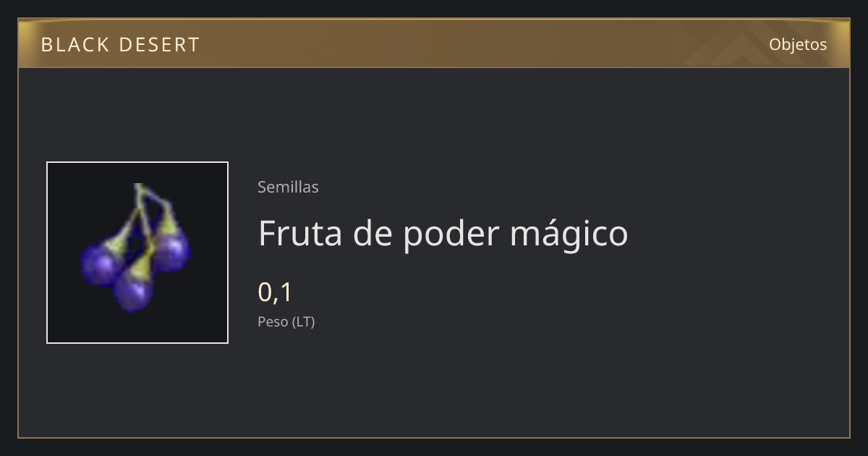
Task: Click the purple berries item icon
Action: pyautogui.click(x=136, y=248)
